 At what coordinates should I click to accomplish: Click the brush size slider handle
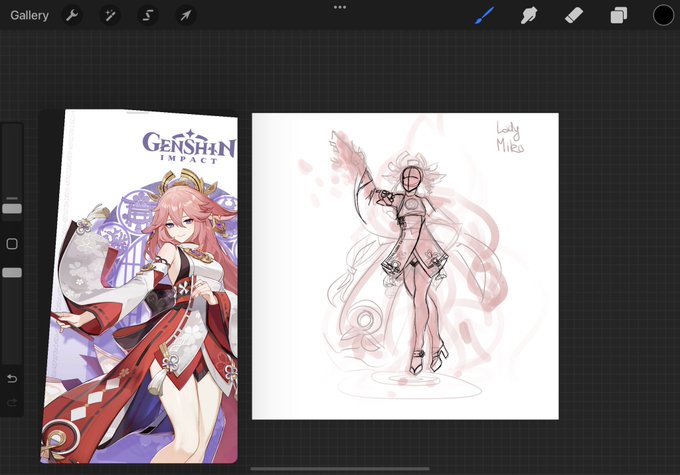pyautogui.click(x=12, y=209)
